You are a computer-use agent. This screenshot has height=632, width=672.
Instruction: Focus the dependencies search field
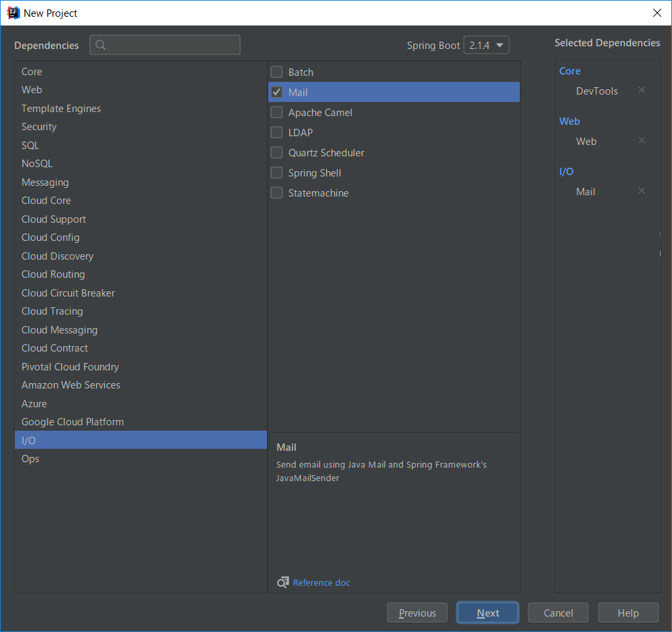165,45
